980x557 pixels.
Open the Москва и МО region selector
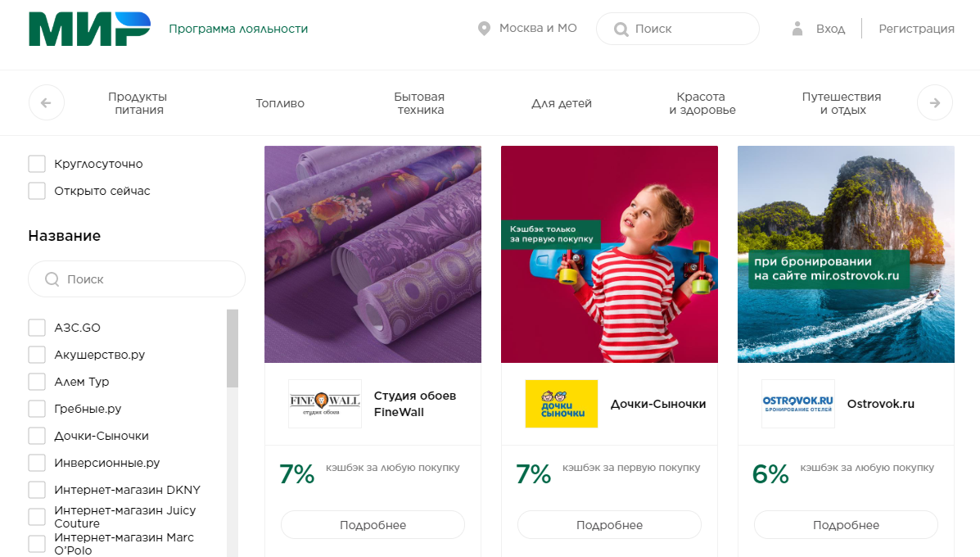point(537,29)
